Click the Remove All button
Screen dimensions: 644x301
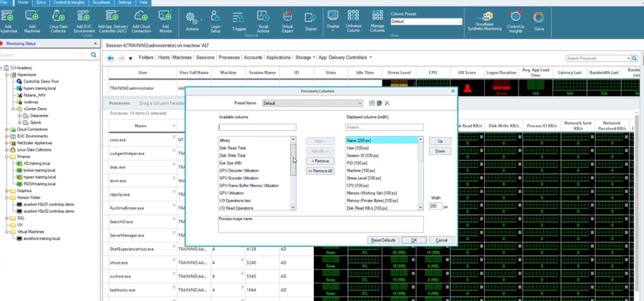click(x=320, y=171)
